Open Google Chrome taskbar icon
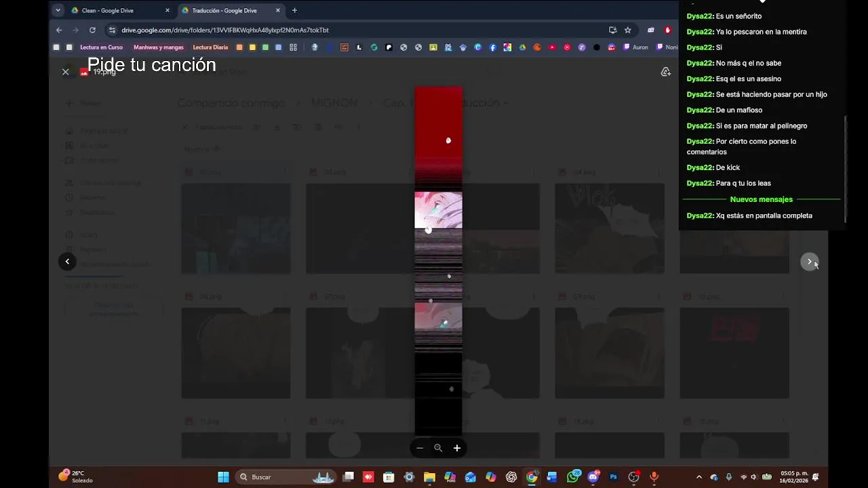The image size is (868, 488). pos(532,477)
